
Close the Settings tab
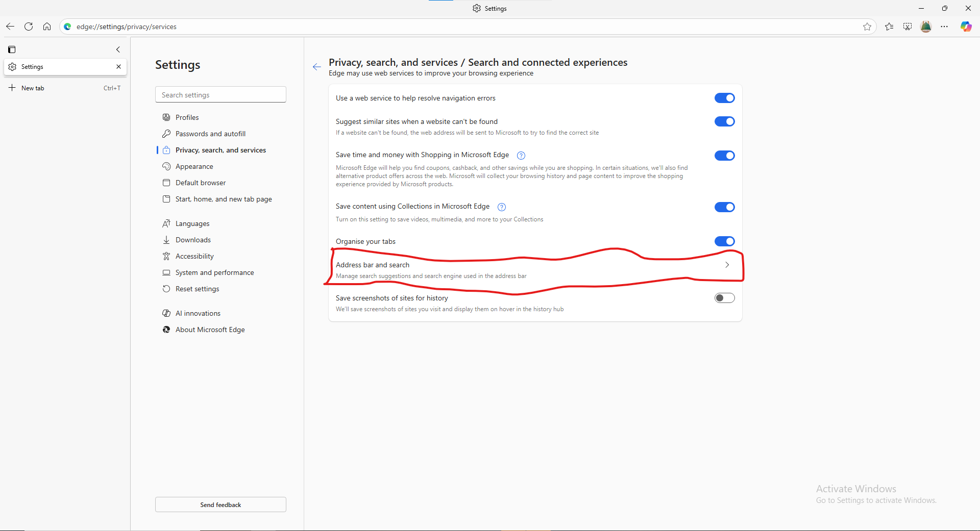tap(118, 67)
